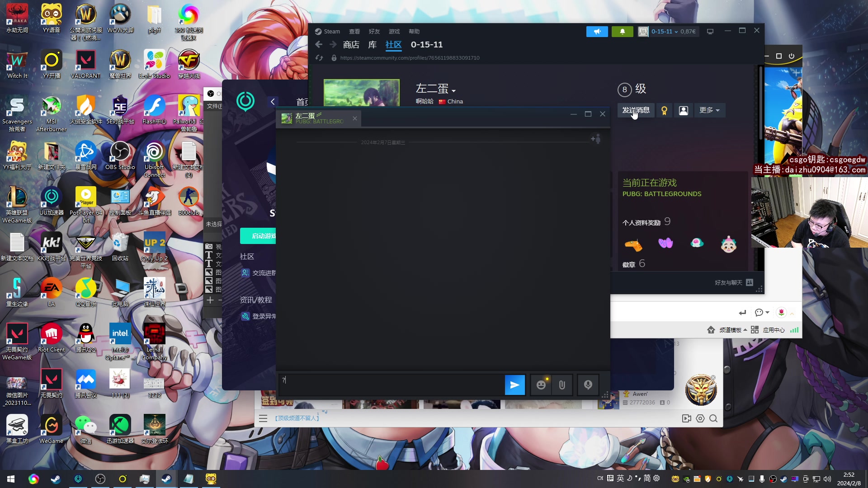Open OBS Studio desktop shortcut
Screen dimensions: 868x488
coord(120,156)
